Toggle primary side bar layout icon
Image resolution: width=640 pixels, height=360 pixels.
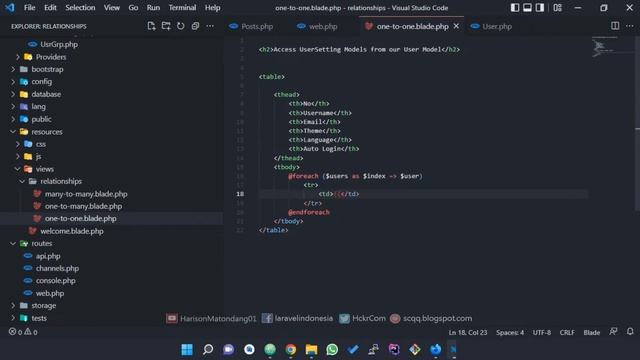515,8
